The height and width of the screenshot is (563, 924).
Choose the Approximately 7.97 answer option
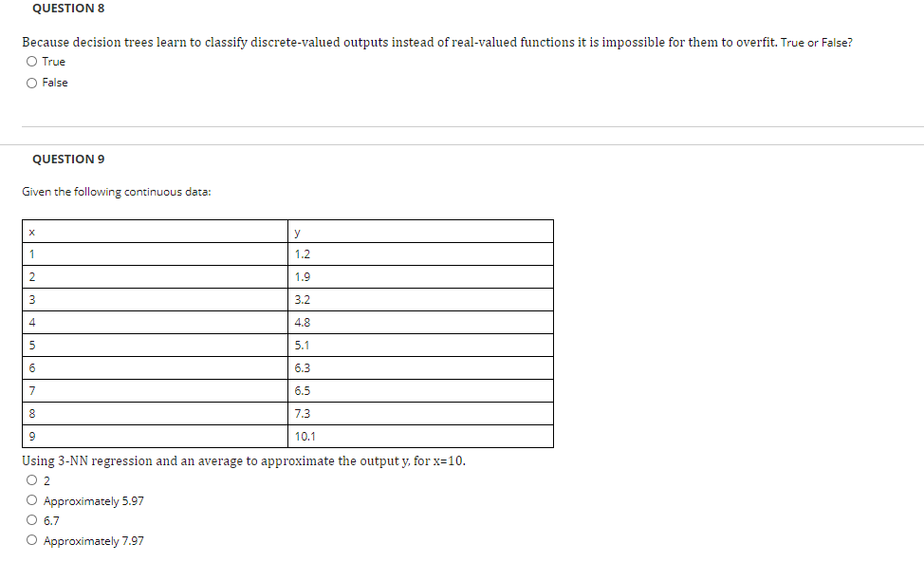[x=31, y=540]
